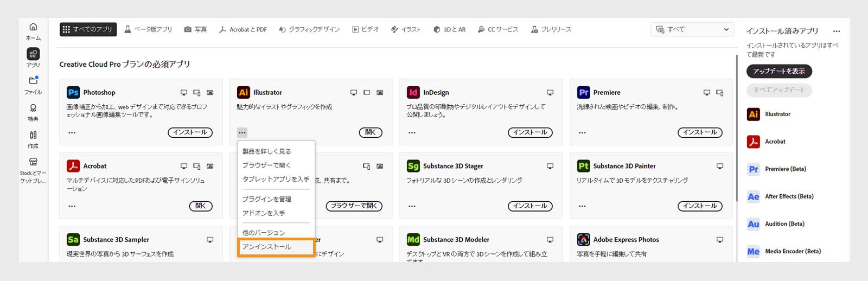Click Substance 3D Modeler app icon
This screenshot has height=281, width=868.
tap(413, 239)
